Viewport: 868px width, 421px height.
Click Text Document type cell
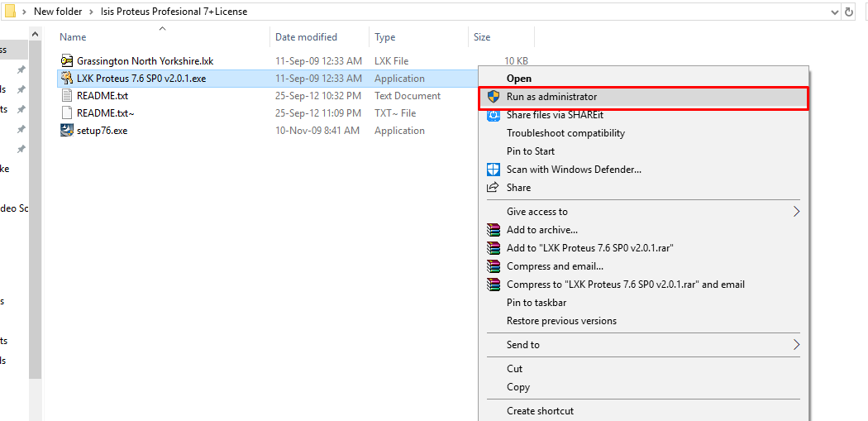pos(408,96)
